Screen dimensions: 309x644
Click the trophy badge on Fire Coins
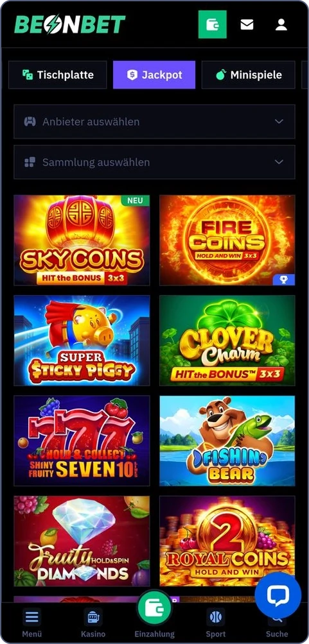click(x=284, y=280)
